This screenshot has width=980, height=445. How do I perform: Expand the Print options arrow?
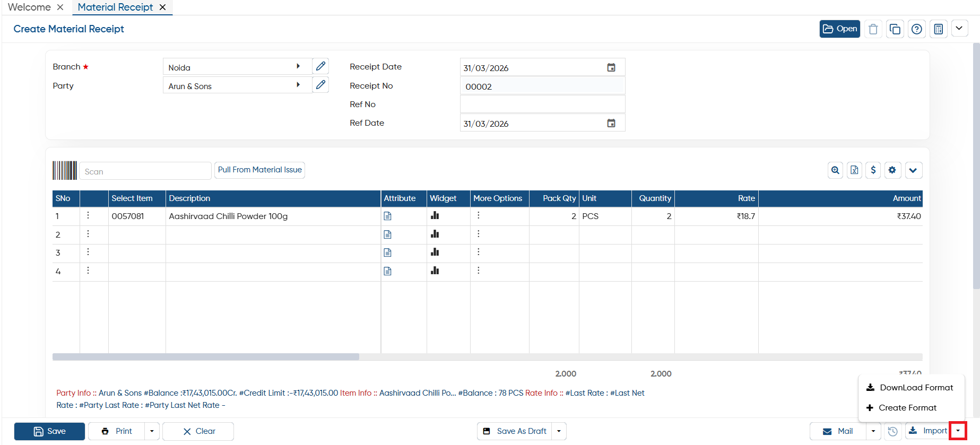tap(152, 431)
